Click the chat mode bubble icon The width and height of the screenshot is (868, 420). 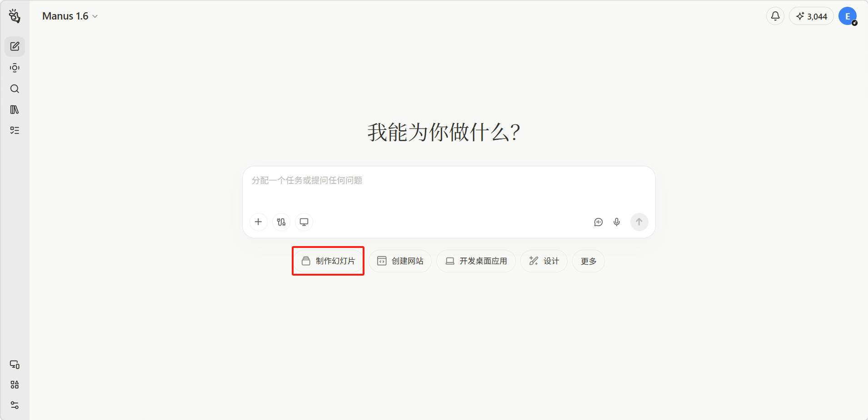coord(599,222)
